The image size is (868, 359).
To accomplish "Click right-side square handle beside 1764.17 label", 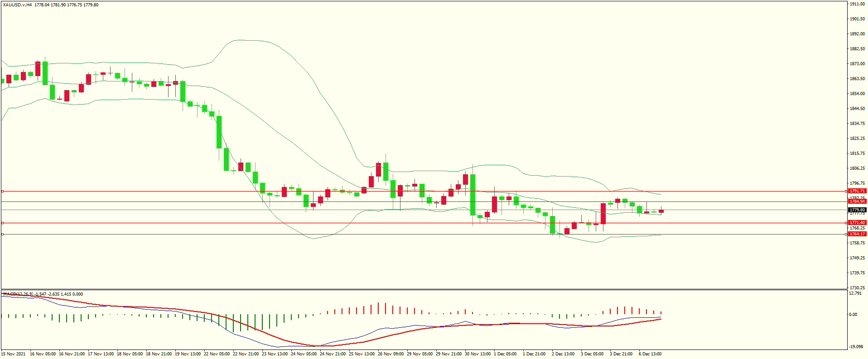I will pos(847,234).
